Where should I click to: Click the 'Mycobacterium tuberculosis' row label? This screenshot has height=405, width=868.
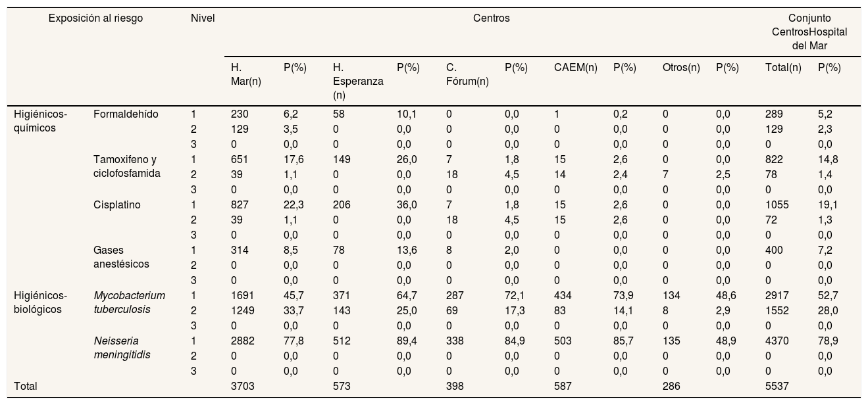tap(130, 302)
